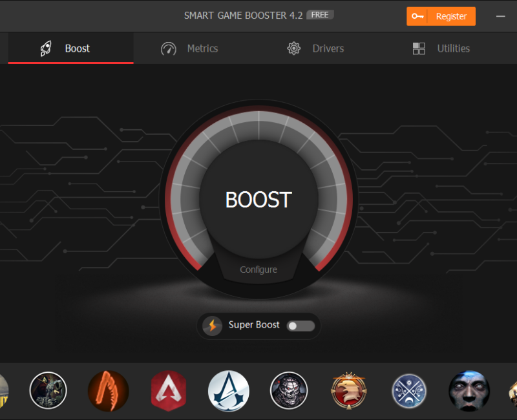Minimize the Smart Game Booster window
Image resolution: width=517 pixels, height=420 pixels.
click(x=500, y=16)
